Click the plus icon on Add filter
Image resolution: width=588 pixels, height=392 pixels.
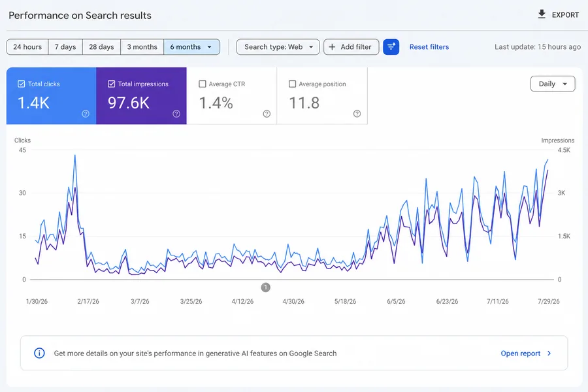pos(332,47)
